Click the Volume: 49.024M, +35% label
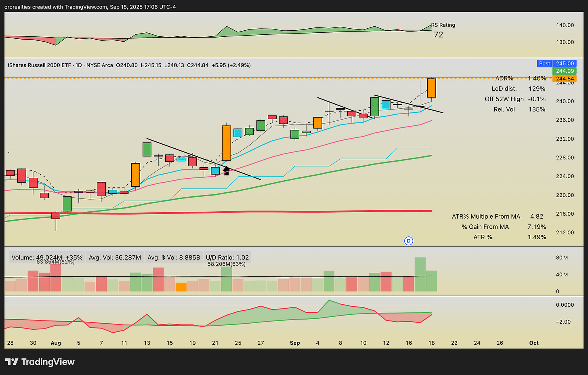 click(47, 257)
